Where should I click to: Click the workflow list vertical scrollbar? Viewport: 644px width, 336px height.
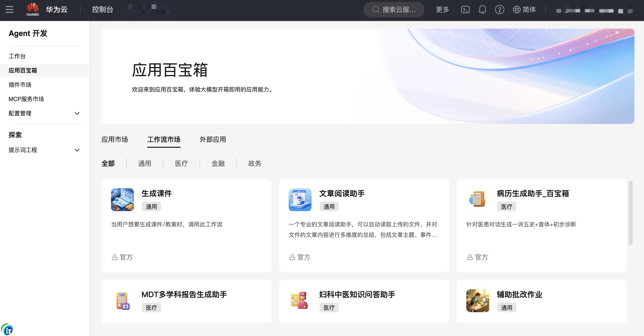630,213
